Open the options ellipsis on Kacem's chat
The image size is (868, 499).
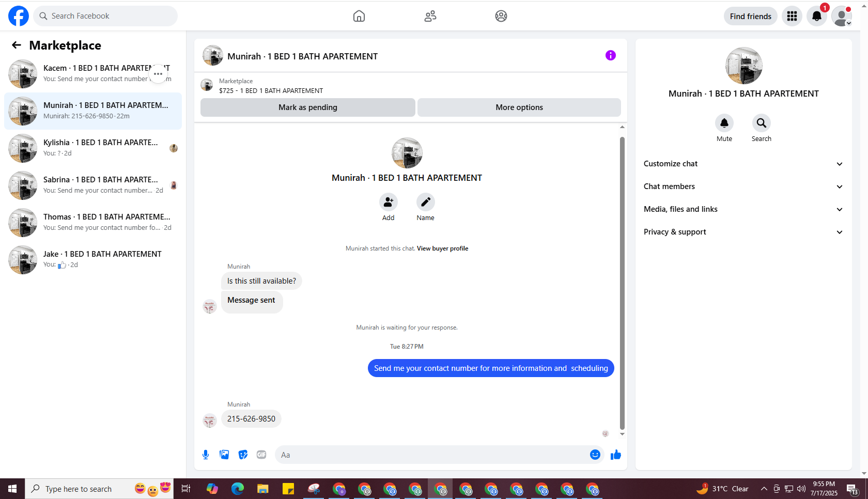(158, 74)
